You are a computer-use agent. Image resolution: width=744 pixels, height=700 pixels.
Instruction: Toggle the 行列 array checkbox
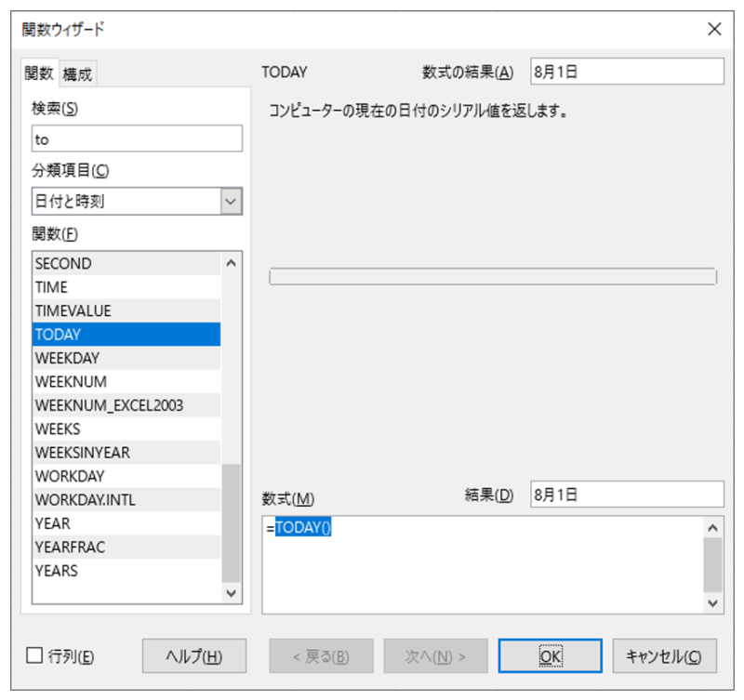tap(34, 656)
